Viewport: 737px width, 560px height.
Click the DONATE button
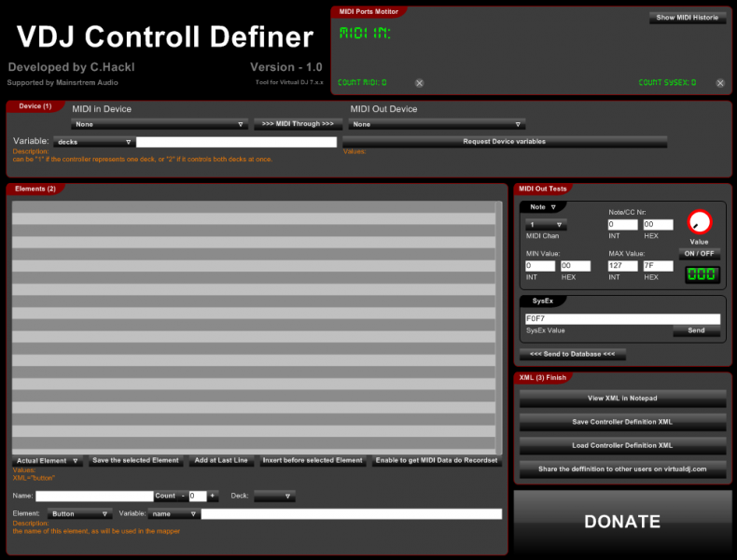pyautogui.click(x=622, y=522)
